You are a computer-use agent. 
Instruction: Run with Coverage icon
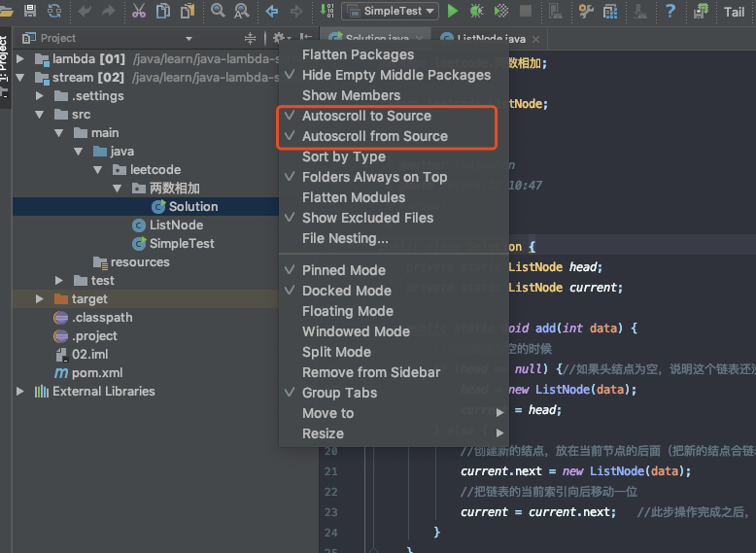pyautogui.click(x=501, y=11)
